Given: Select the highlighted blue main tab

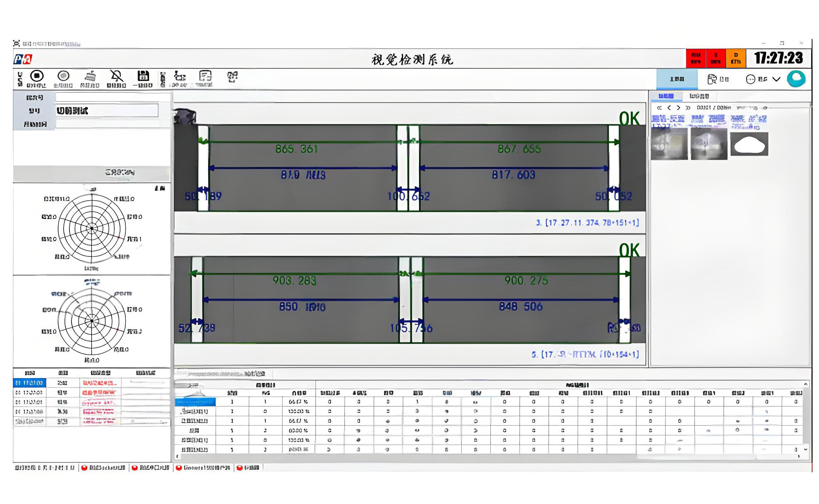Looking at the screenshot, I should tap(677, 79).
